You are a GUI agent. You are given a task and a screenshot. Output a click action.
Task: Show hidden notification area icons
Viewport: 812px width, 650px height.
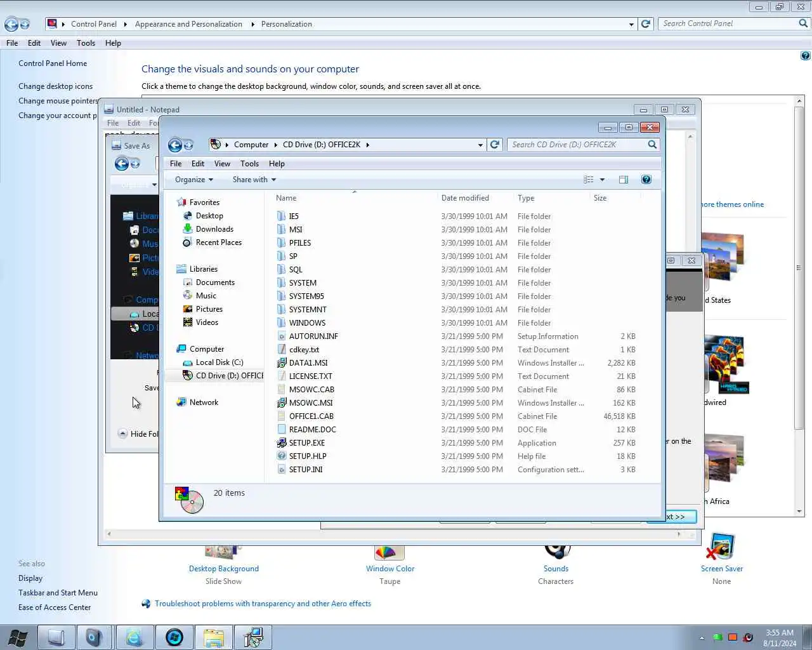[x=702, y=638]
